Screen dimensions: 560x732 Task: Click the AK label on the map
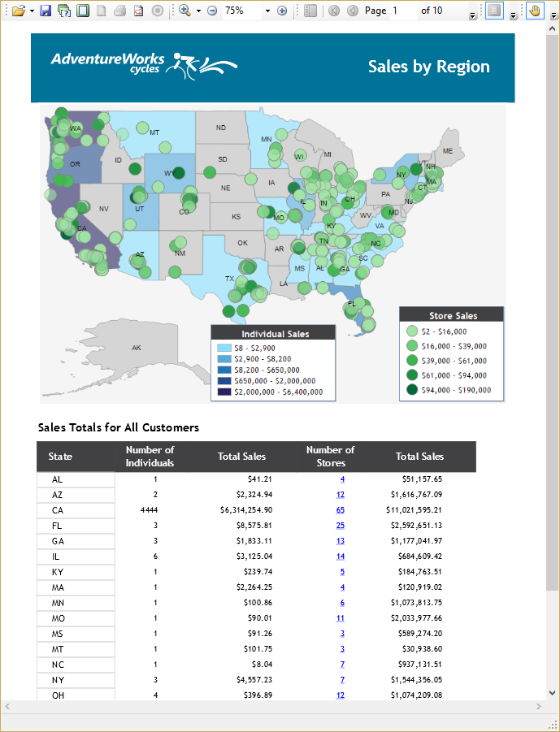tap(137, 348)
